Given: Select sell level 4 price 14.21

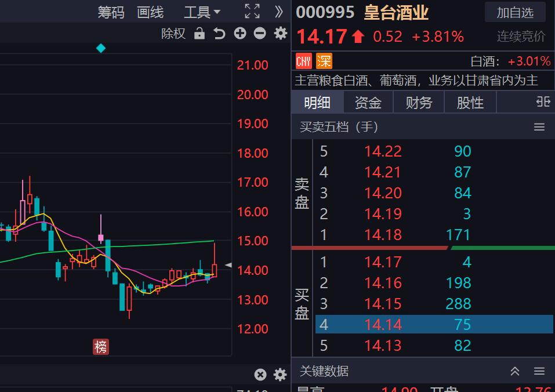Looking at the screenshot, I should click(x=383, y=172).
